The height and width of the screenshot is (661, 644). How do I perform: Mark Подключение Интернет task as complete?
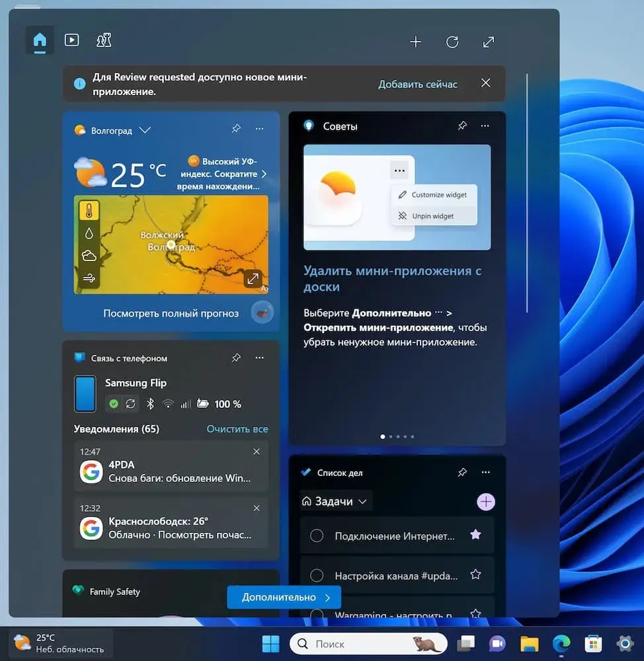317,535
